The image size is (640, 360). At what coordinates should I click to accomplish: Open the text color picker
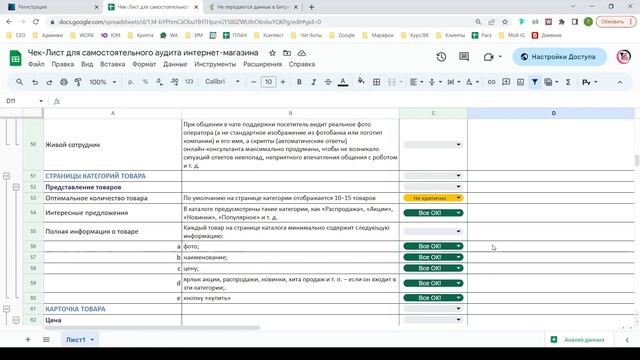point(343,82)
